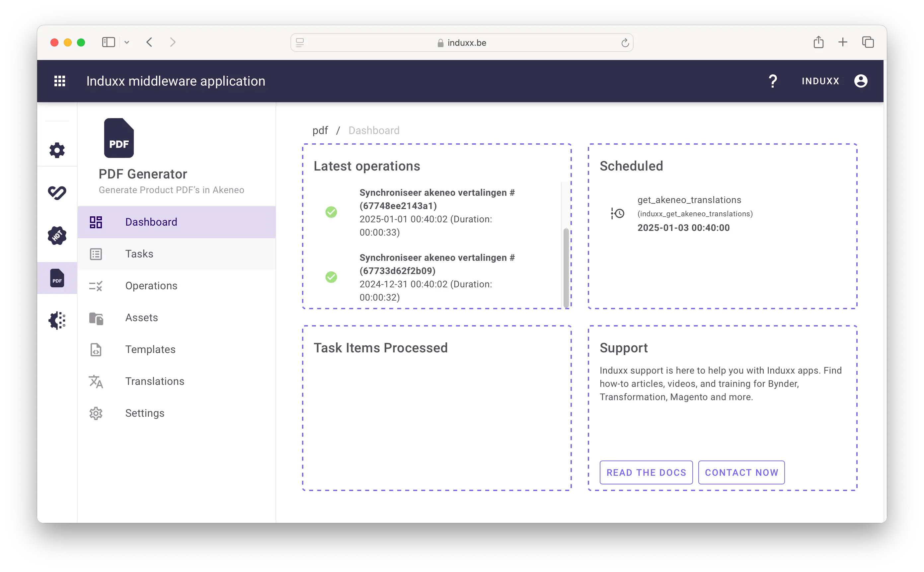
Task: Click the induxx.be address bar
Action: (x=462, y=43)
